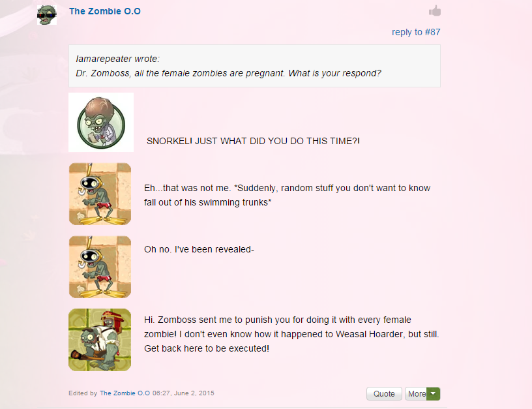Click the quoted Iamarepeater message box

(x=254, y=66)
